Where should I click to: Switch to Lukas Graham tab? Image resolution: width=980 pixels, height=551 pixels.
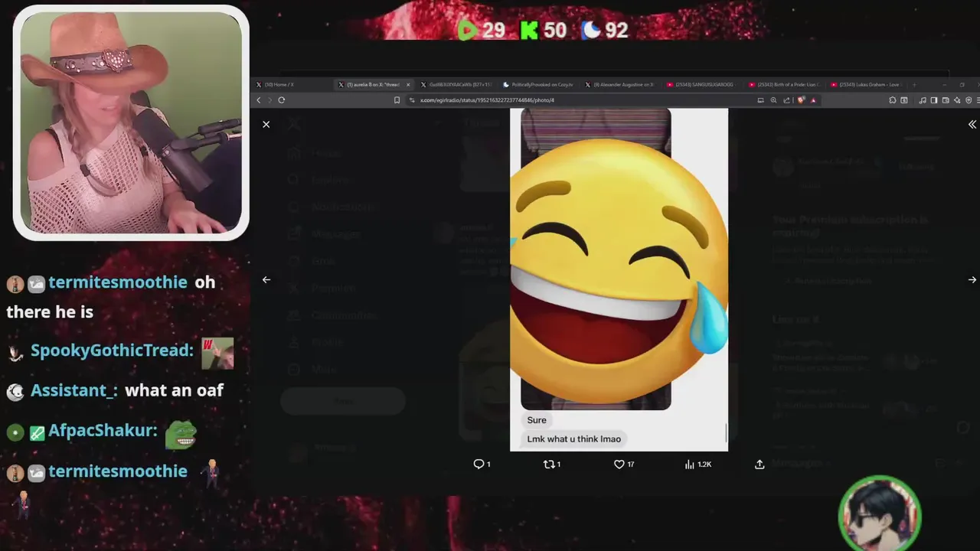866,85
